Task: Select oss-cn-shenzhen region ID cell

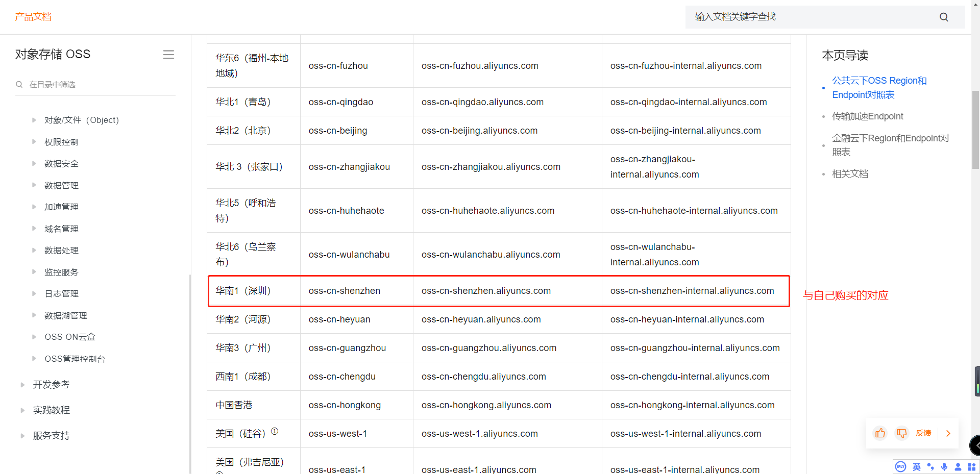Action: point(356,291)
